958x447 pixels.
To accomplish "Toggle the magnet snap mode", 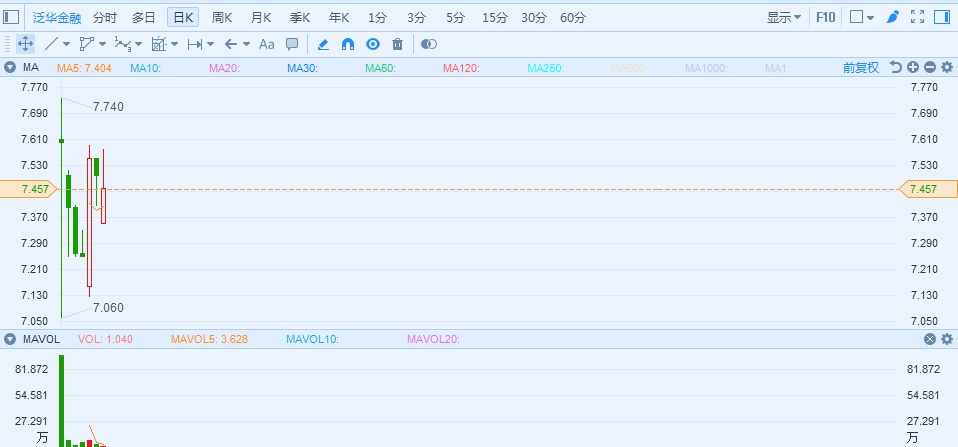I will click(x=348, y=44).
